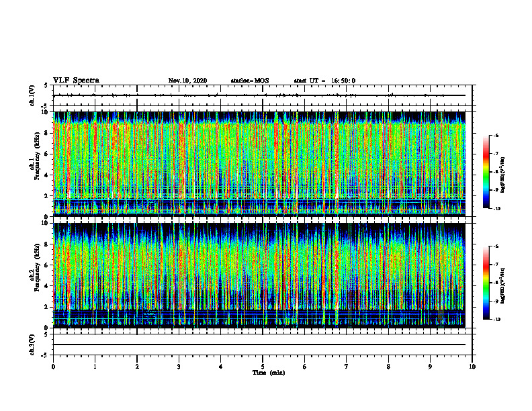Click the "4" tick on time axis

coord(221,367)
